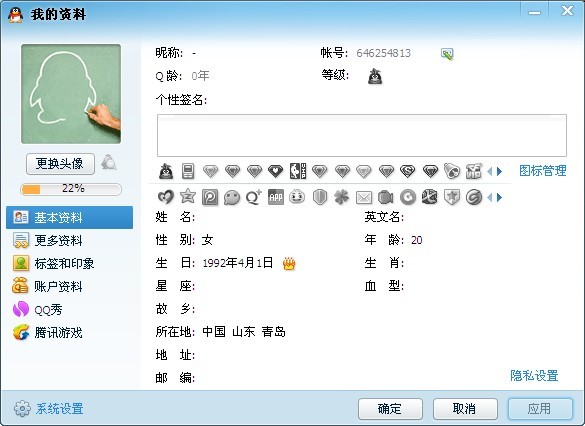Click the crown icon next to the birthday

tap(289, 263)
